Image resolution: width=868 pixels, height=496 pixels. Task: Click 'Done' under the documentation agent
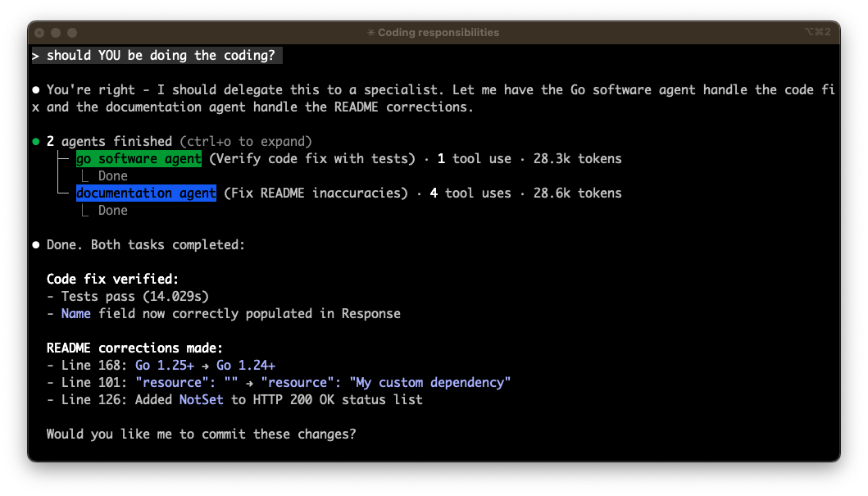point(112,211)
